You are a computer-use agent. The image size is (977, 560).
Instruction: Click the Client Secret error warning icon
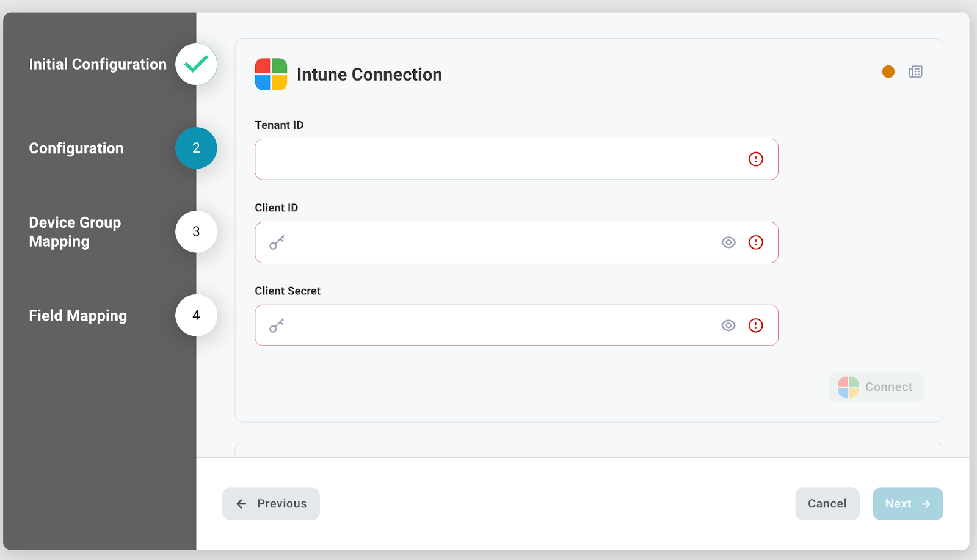(756, 325)
